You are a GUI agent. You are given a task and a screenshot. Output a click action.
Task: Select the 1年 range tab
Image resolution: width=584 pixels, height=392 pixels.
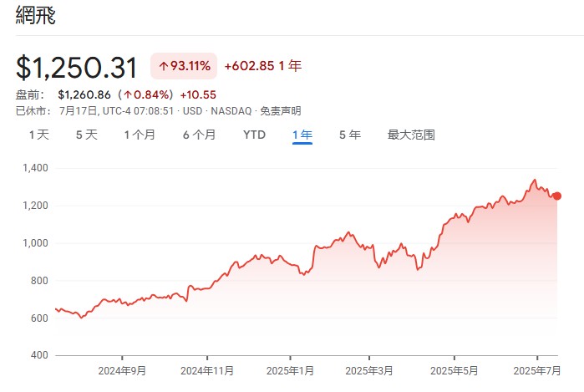click(302, 135)
